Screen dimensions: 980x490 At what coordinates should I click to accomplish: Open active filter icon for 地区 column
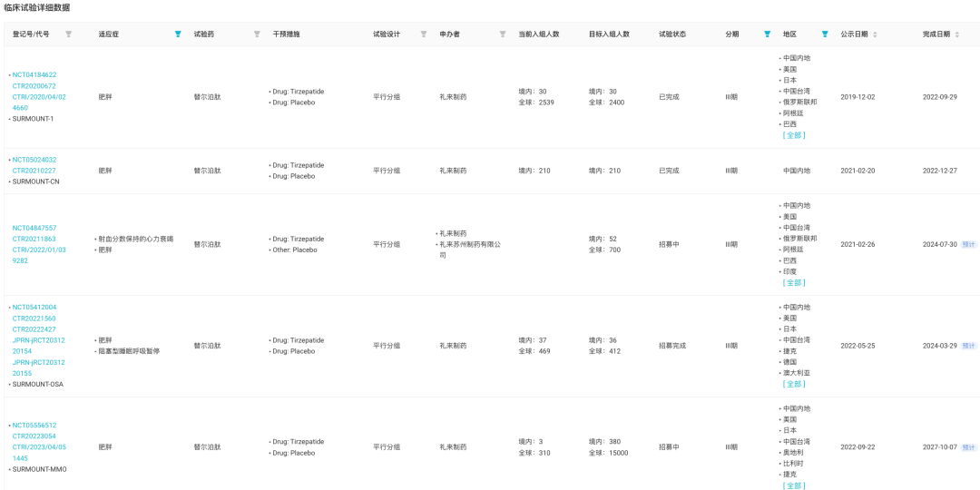(x=825, y=34)
